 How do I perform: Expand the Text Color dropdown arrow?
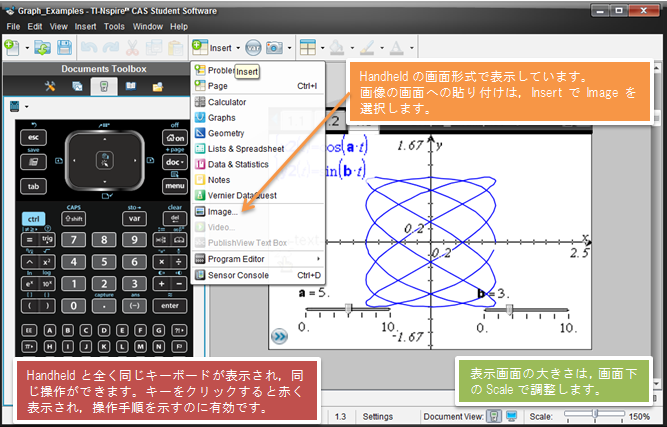[412, 48]
